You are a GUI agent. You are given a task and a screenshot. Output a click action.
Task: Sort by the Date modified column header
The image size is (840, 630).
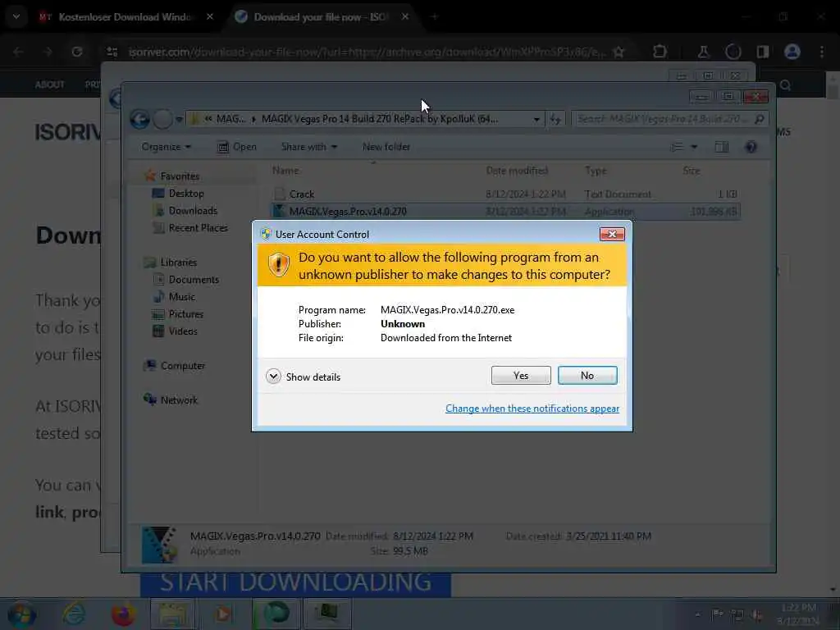point(517,171)
